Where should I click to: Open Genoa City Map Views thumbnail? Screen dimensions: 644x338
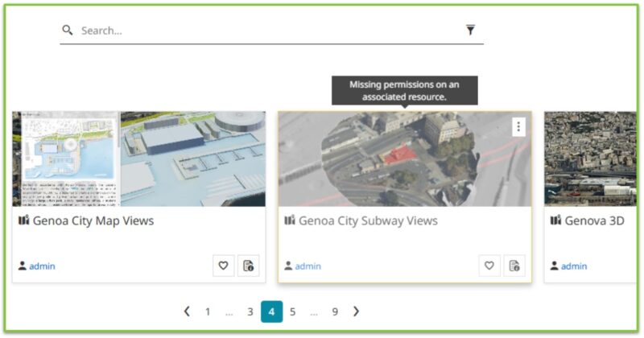pyautogui.click(x=138, y=159)
